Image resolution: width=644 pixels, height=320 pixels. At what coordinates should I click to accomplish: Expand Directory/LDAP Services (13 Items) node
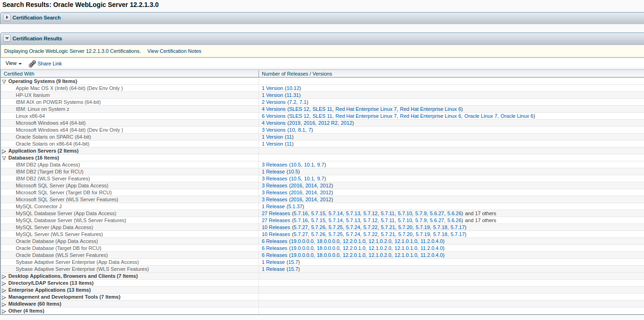[4, 283]
